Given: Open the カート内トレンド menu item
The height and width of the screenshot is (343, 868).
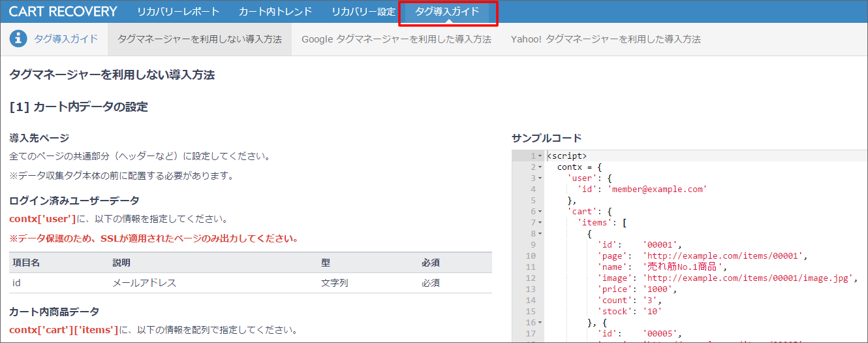Looking at the screenshot, I should [275, 12].
